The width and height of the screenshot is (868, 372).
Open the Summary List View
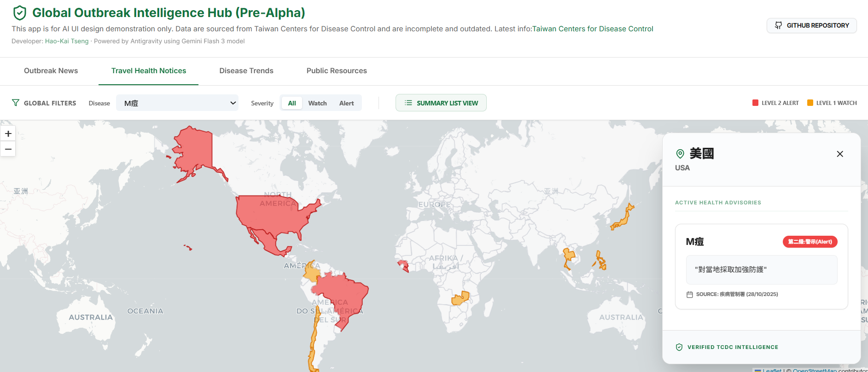pos(441,103)
